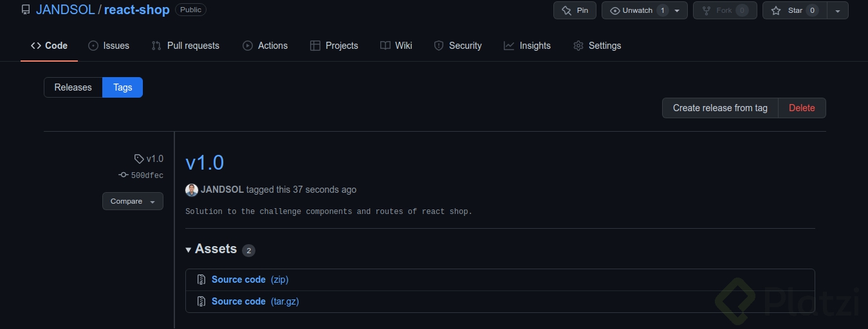Switch to the Releases view
Viewport: 868px width, 329px height.
73,87
